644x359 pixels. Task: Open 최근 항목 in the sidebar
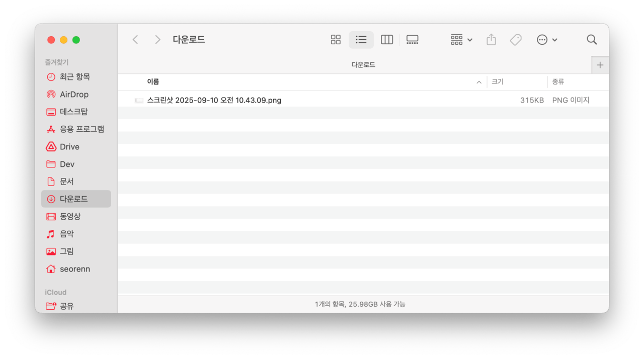pyautogui.click(x=74, y=77)
